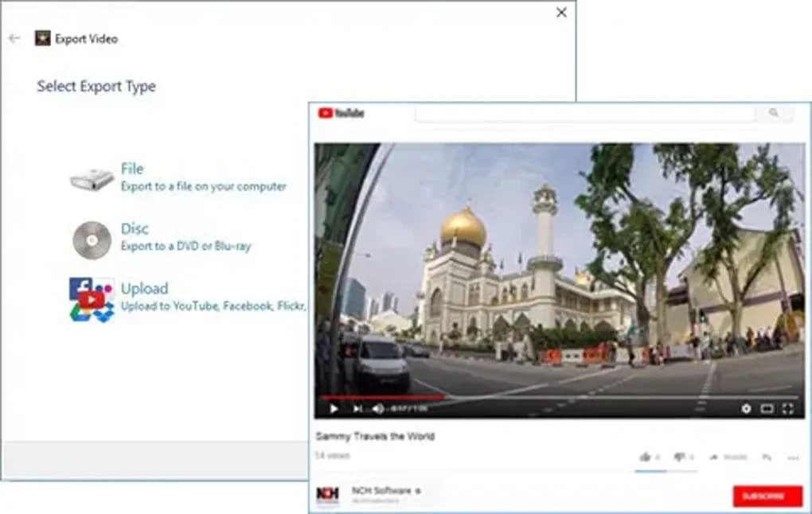Choose the Upload services icon cluster
The height and width of the screenshot is (514, 812).
(92, 300)
